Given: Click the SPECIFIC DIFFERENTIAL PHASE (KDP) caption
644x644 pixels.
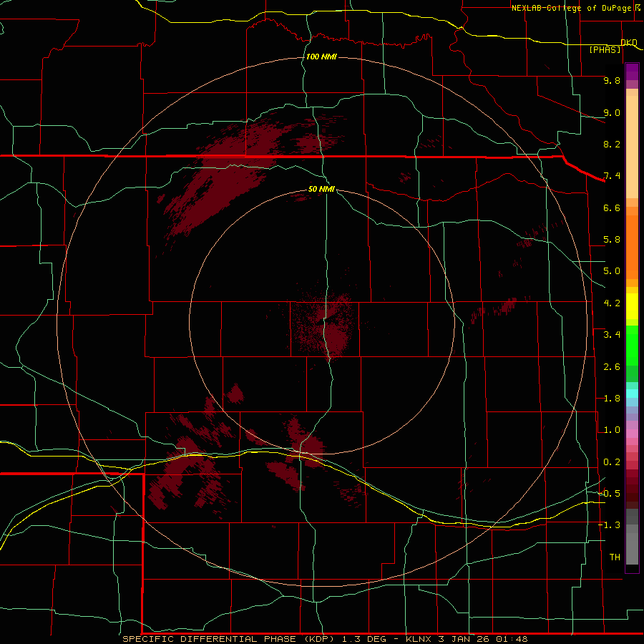Looking at the screenshot, I should (x=230, y=639).
